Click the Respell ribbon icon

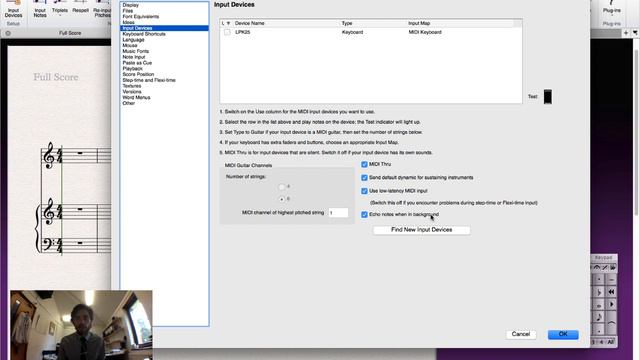[x=80, y=7]
